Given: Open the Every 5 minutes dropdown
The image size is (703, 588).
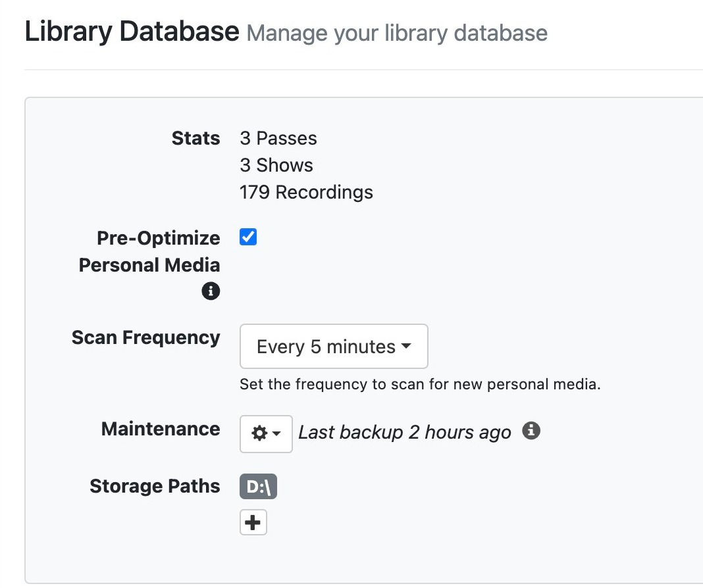Looking at the screenshot, I should pyautogui.click(x=334, y=347).
